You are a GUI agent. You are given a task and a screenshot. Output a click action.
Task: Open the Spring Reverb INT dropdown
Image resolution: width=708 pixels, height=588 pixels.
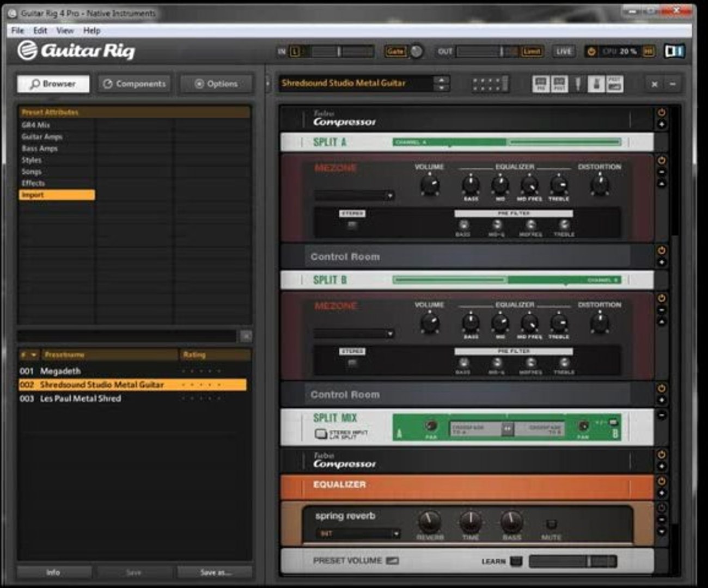point(358,534)
